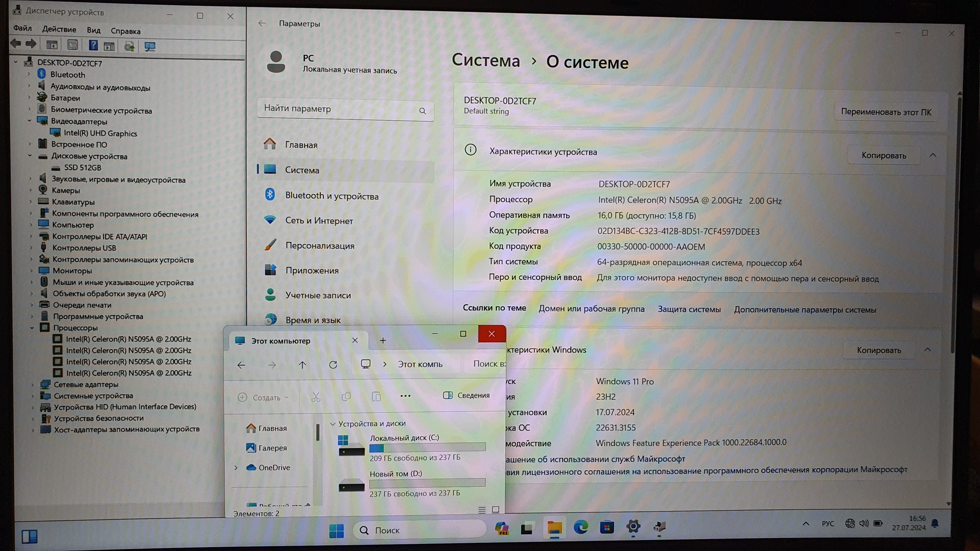The height and width of the screenshot is (551, 980).
Task: Expand the Bluetooth node in Device Manager
Action: click(x=29, y=75)
